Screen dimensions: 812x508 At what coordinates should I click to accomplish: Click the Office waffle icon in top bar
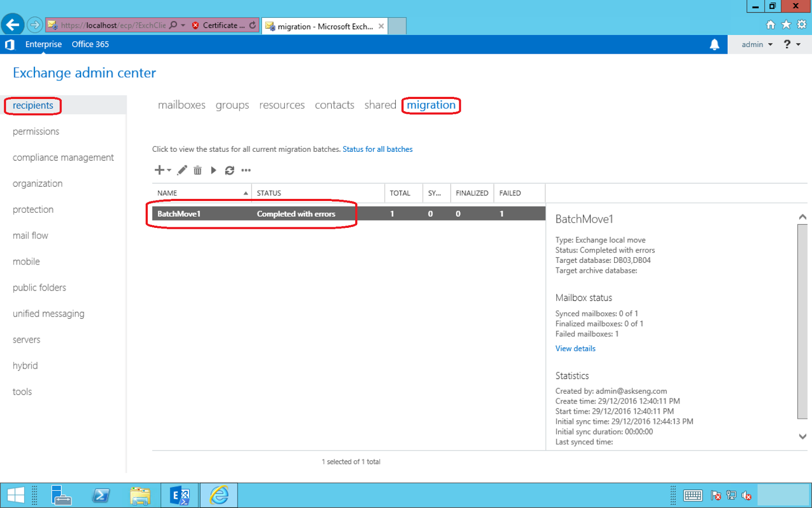pos(9,44)
